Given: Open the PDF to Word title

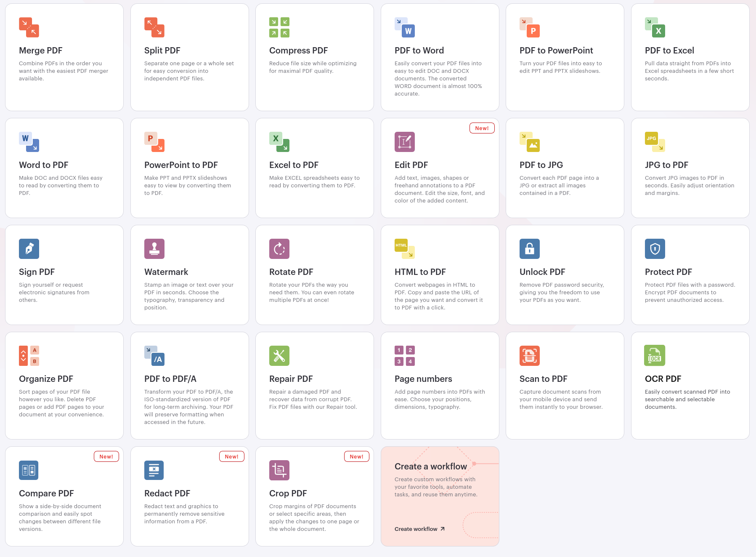Looking at the screenshot, I should tap(419, 51).
